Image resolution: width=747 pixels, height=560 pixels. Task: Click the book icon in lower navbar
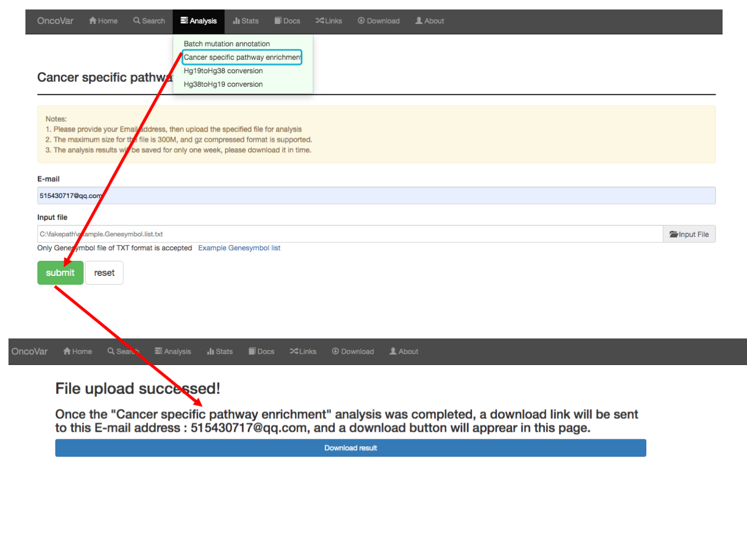(252, 351)
